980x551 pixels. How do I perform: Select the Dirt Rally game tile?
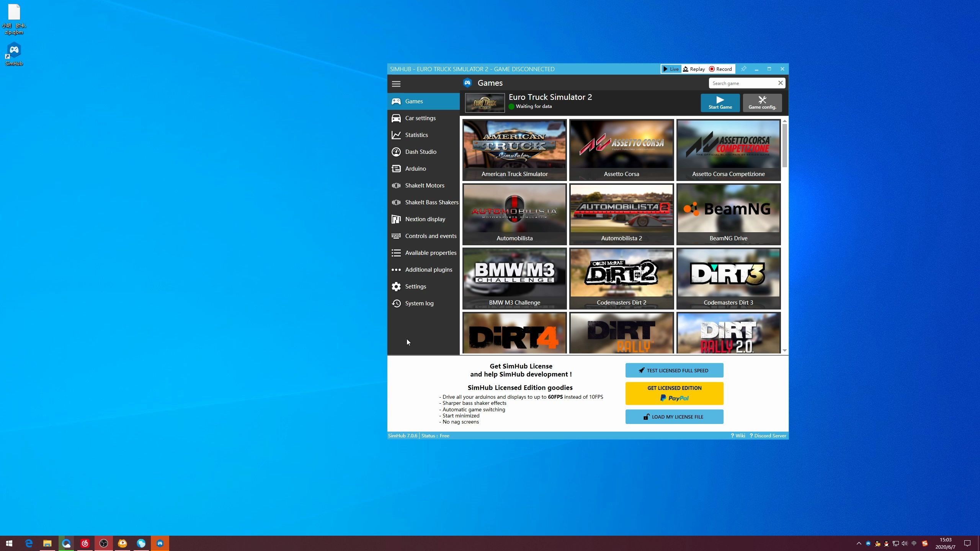click(x=621, y=333)
